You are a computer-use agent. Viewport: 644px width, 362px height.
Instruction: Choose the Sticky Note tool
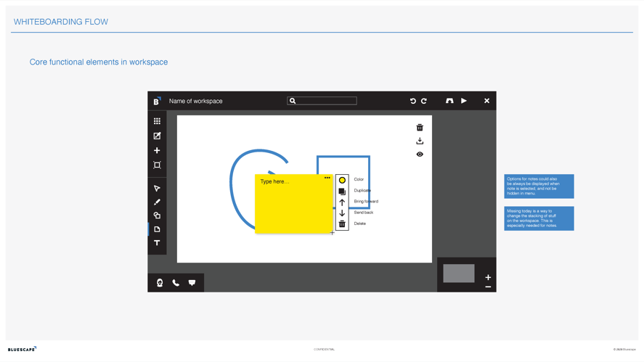point(157,229)
